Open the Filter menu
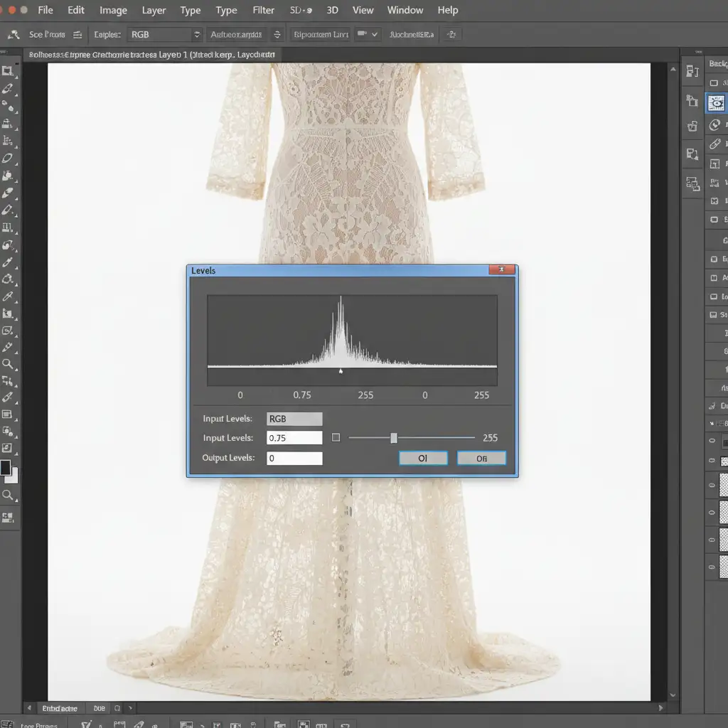The image size is (728, 728). pyautogui.click(x=264, y=10)
